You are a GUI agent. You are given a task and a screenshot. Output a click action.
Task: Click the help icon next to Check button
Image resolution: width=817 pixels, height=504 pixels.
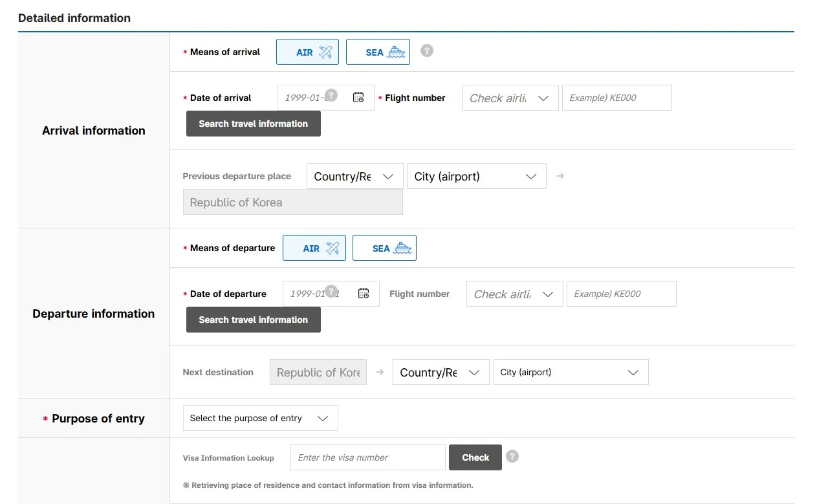512,456
